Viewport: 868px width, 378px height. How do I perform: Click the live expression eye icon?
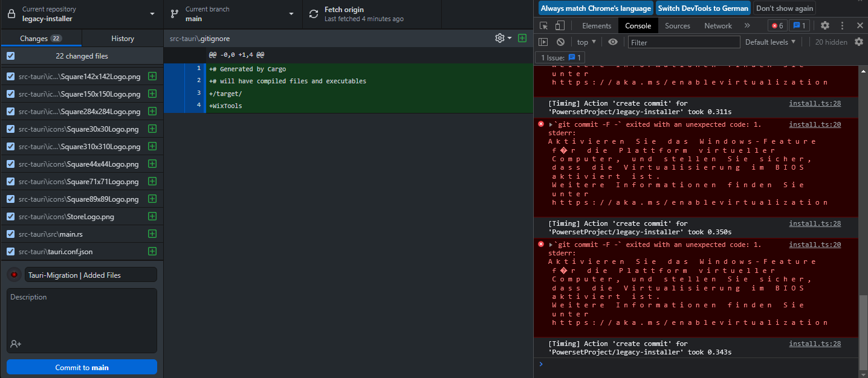[x=613, y=42]
